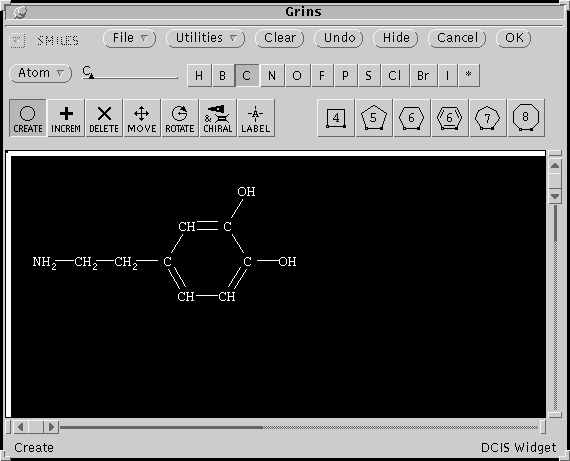The image size is (570, 461).
Task: Open the Atom mode dropdown
Action: [40, 73]
